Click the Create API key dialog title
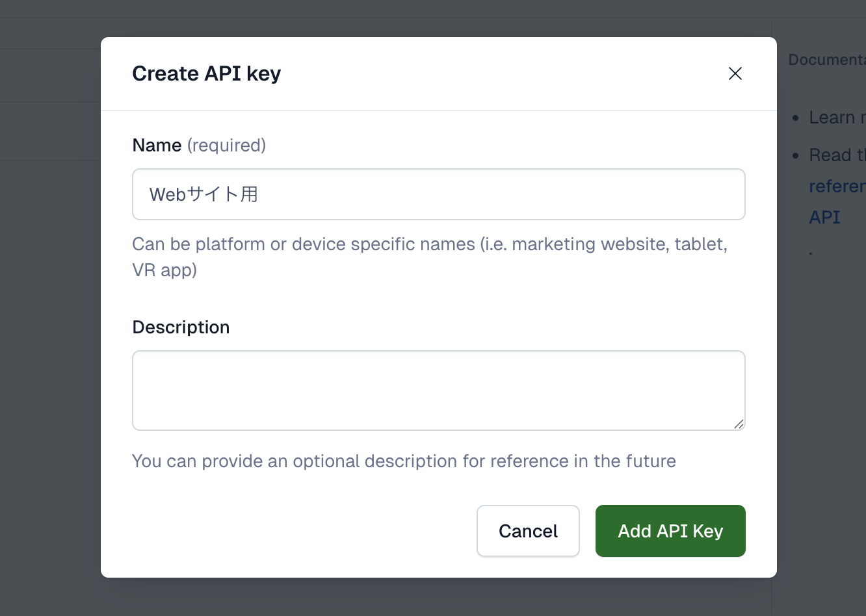866x616 pixels. [x=207, y=73]
